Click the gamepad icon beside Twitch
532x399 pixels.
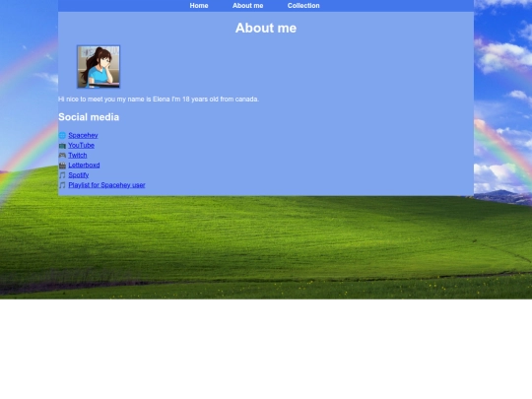[62, 156]
